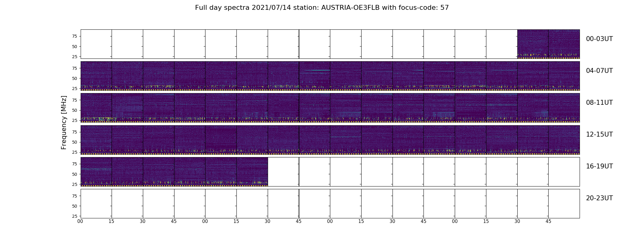Image resolution: width=644 pixels, height=245 pixels.
Task: Click the 25 MHz tick of the 08-11UT row
Action: 75,120
